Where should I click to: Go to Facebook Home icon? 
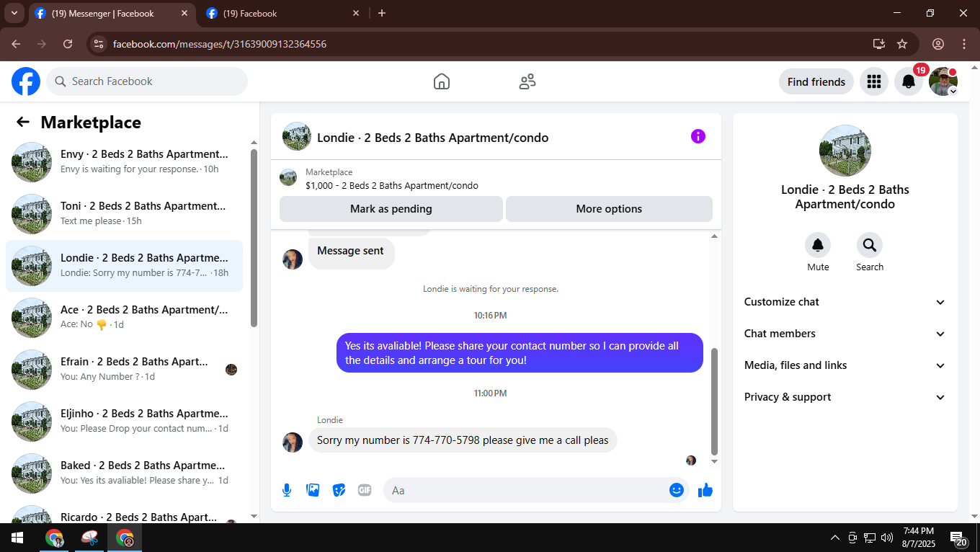tap(442, 81)
